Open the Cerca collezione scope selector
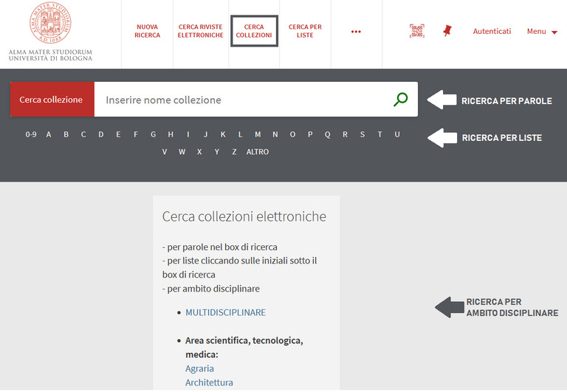Screen dimensions: 567x392 click(52, 100)
